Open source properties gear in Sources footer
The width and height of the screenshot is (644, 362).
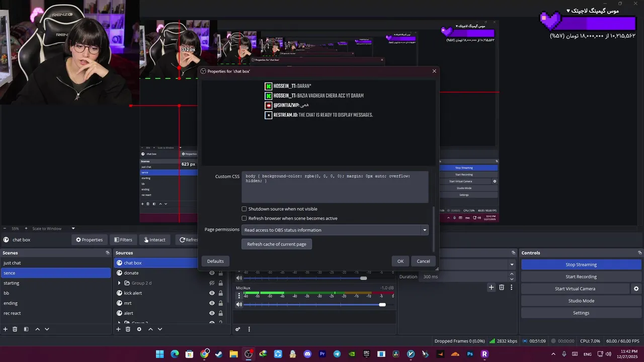click(139, 329)
